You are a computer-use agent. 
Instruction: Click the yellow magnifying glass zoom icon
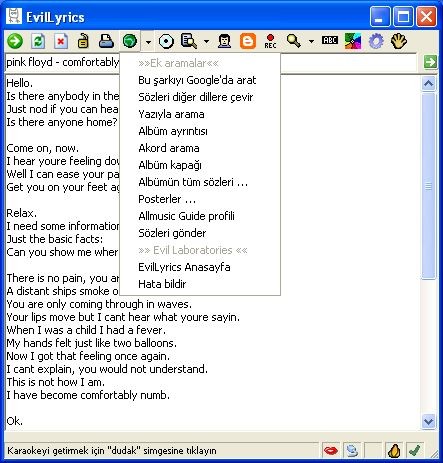coord(294,41)
